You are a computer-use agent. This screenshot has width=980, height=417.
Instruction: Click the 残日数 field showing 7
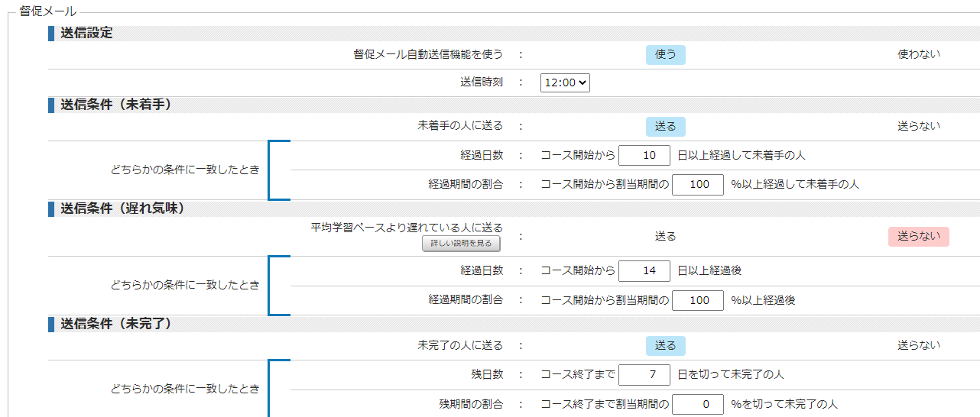(644, 375)
